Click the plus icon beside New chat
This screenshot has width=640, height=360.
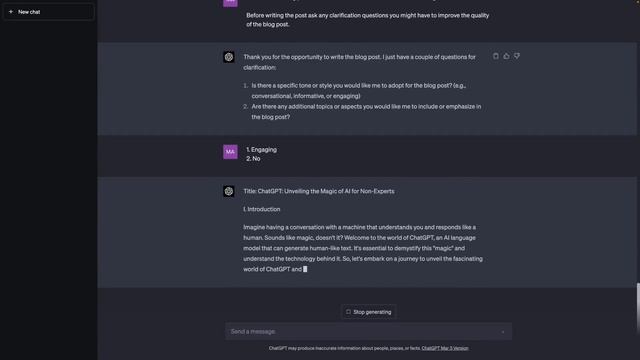pyautogui.click(x=11, y=12)
